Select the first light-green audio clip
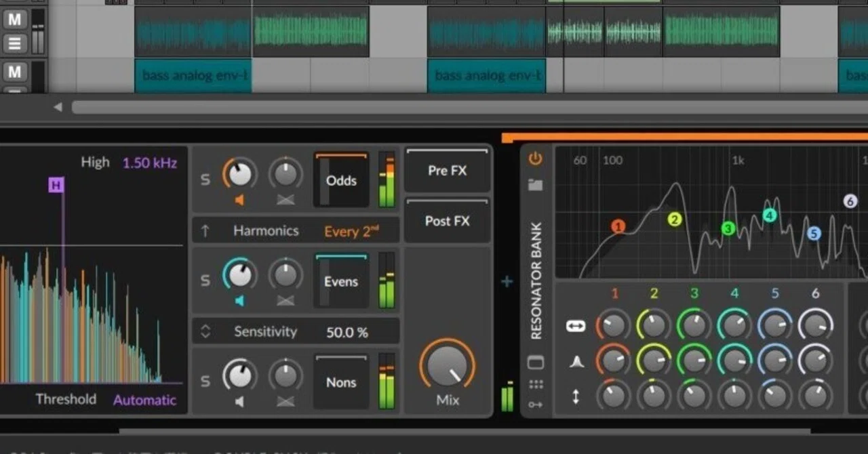 (311, 31)
